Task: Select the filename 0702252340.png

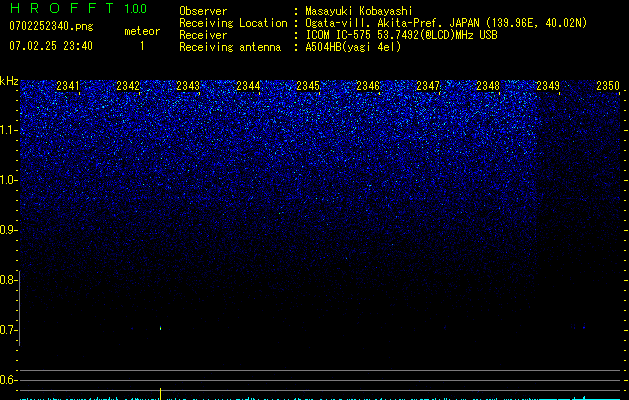Action: point(51,26)
